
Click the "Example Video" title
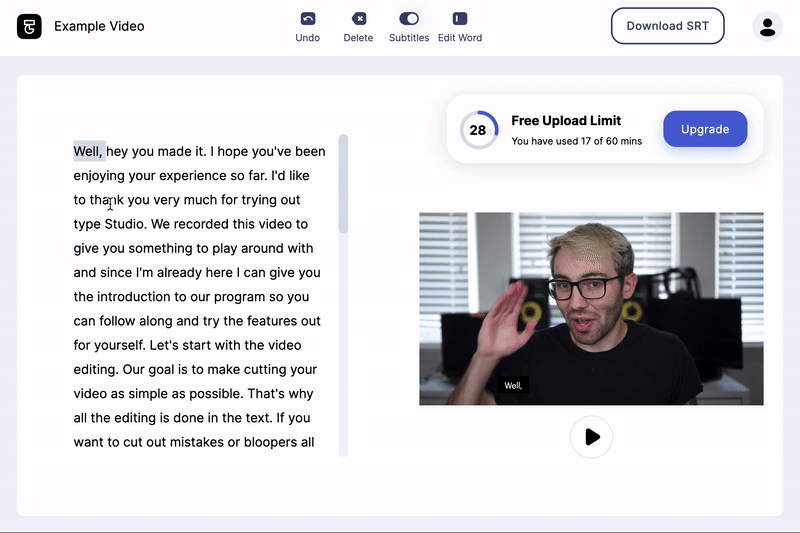[99, 27]
